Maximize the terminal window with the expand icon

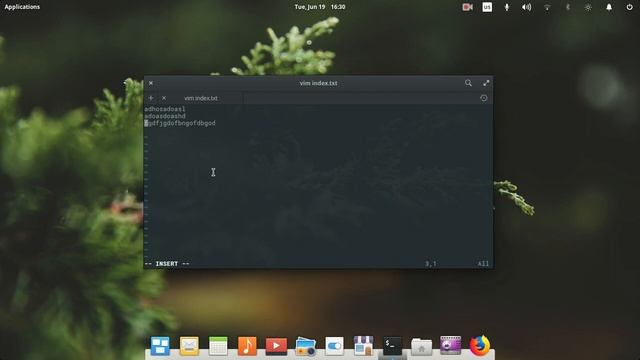(486, 83)
